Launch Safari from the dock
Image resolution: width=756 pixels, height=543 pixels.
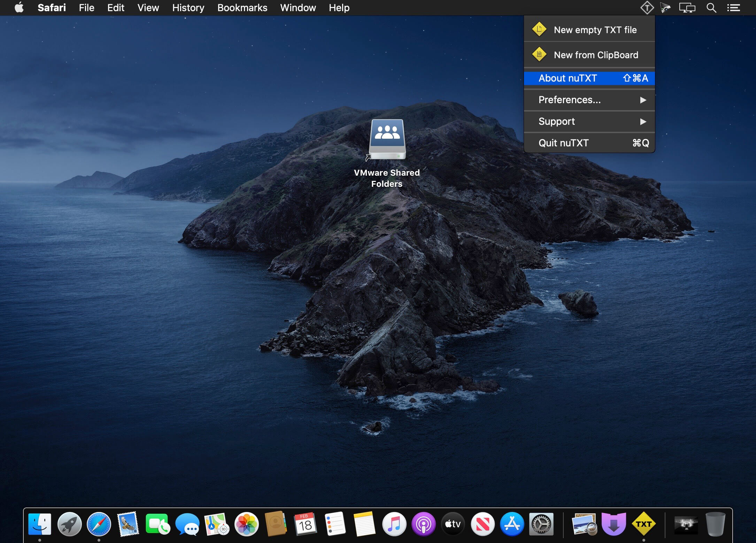[99, 524]
